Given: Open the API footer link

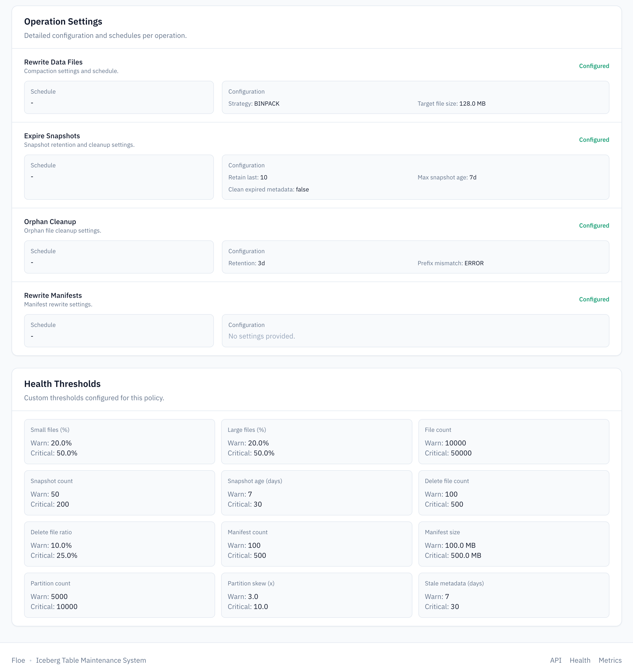Looking at the screenshot, I should click(x=555, y=660).
